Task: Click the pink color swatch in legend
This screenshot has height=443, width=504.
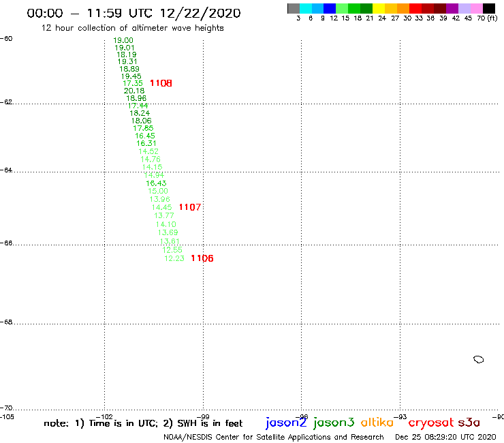Action: (477, 8)
